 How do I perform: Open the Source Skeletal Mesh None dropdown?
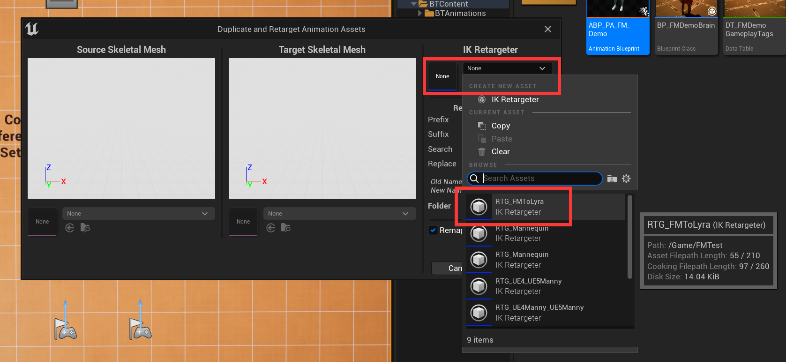coord(138,214)
